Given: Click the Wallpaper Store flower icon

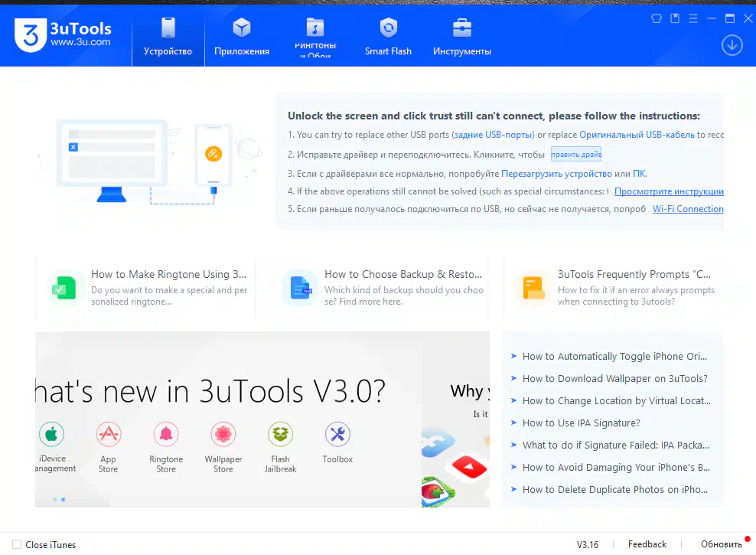Looking at the screenshot, I should pos(223,434).
